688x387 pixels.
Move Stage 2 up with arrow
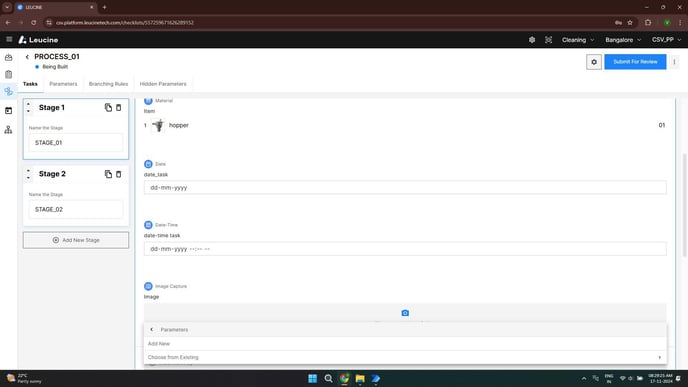click(x=29, y=170)
